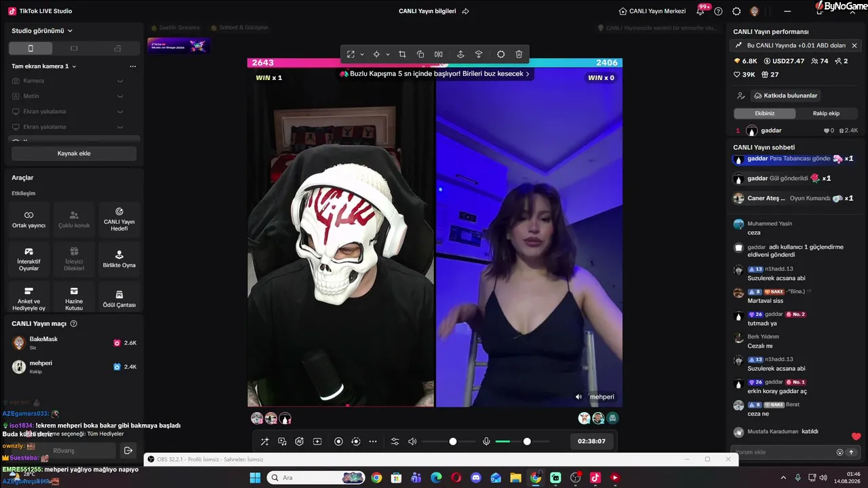Open CANLI Yayın Merkezi
The image size is (868, 488).
[652, 11]
